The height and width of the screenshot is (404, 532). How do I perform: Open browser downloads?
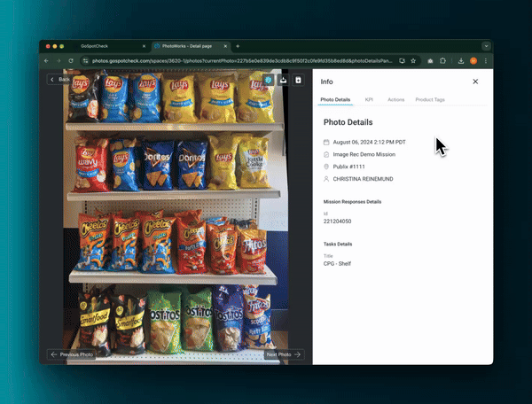[x=461, y=61]
